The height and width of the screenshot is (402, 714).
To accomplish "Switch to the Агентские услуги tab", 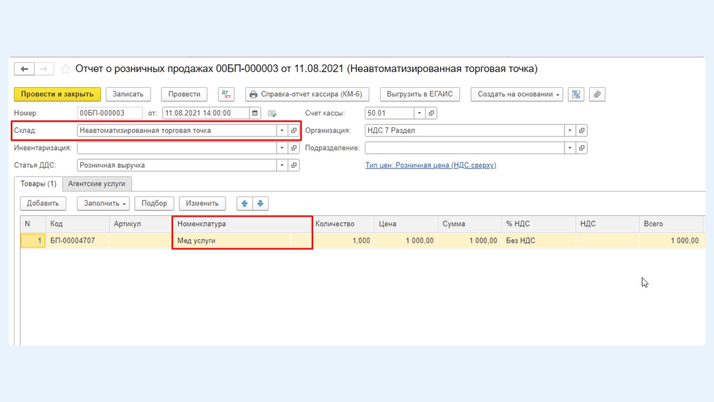I will pyautogui.click(x=97, y=184).
